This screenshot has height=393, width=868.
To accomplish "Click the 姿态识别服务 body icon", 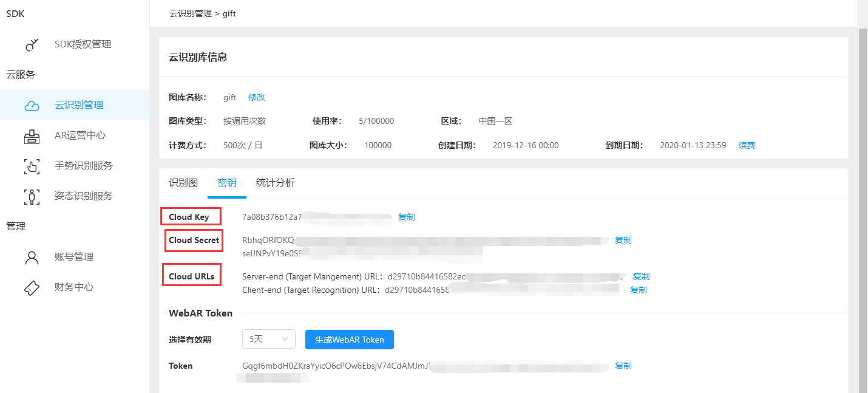I will (x=32, y=196).
